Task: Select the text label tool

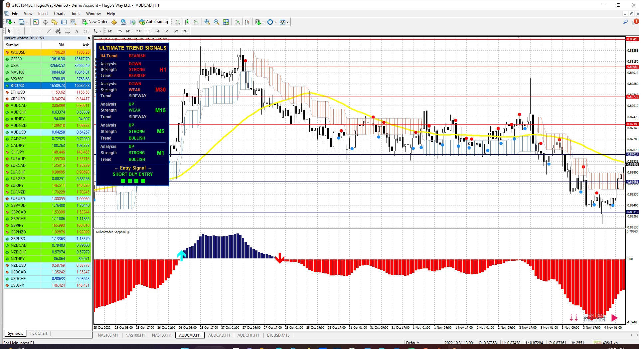Action: [x=86, y=31]
